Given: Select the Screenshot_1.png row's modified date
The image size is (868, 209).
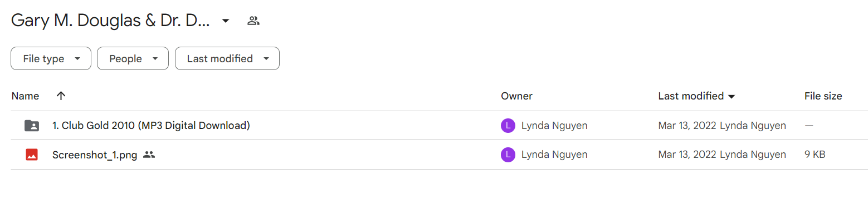Looking at the screenshot, I should point(687,155).
